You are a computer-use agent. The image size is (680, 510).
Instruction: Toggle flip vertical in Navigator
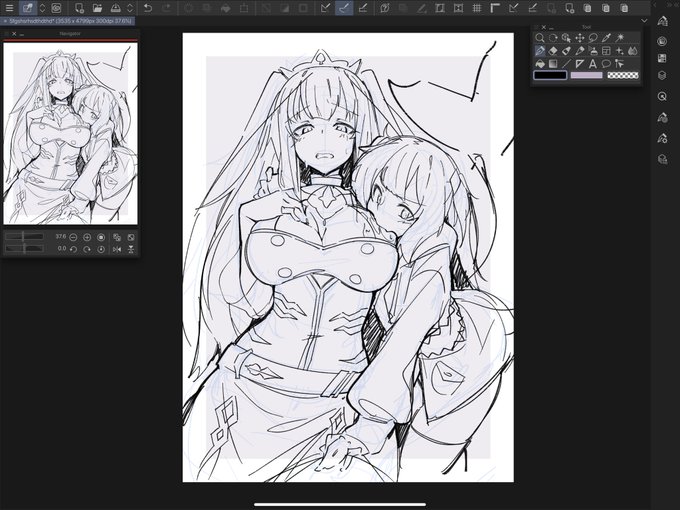point(131,249)
